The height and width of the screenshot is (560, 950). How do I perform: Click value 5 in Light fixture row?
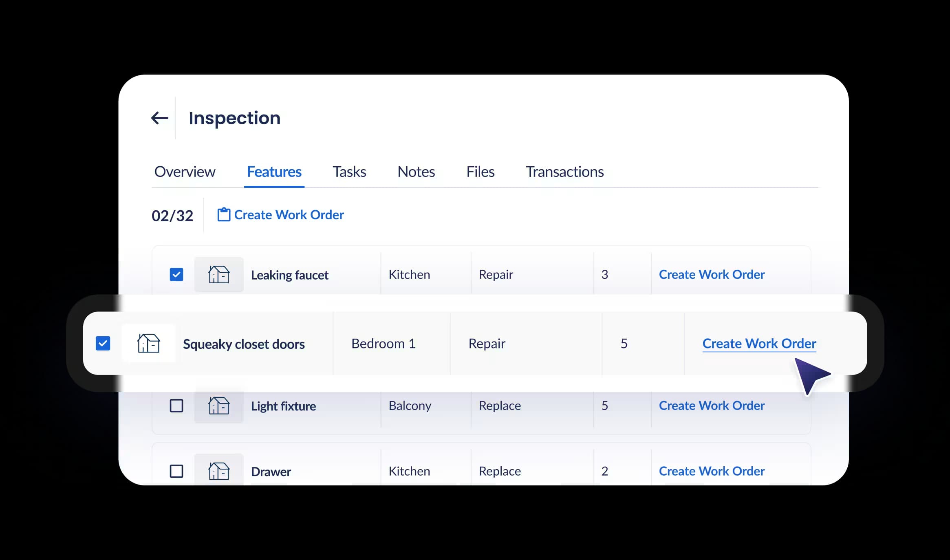pyautogui.click(x=605, y=406)
